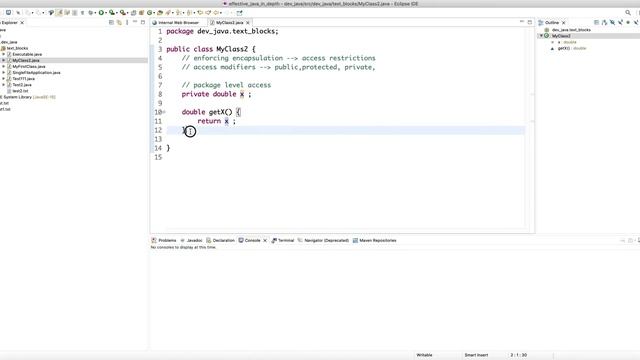Close the MyClass2.java editor tab
This screenshot has height=360, width=640.
248,23
